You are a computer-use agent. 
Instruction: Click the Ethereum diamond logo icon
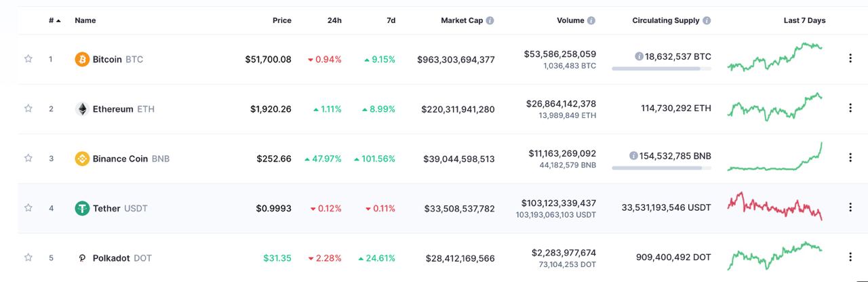point(82,108)
